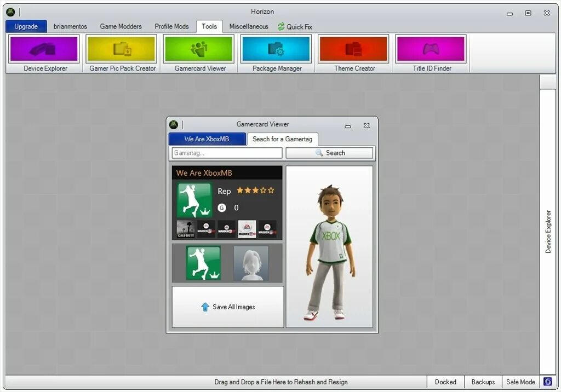Click the small green gamer picture thumbnail
Screen dimensions: 561x392
tap(203, 263)
